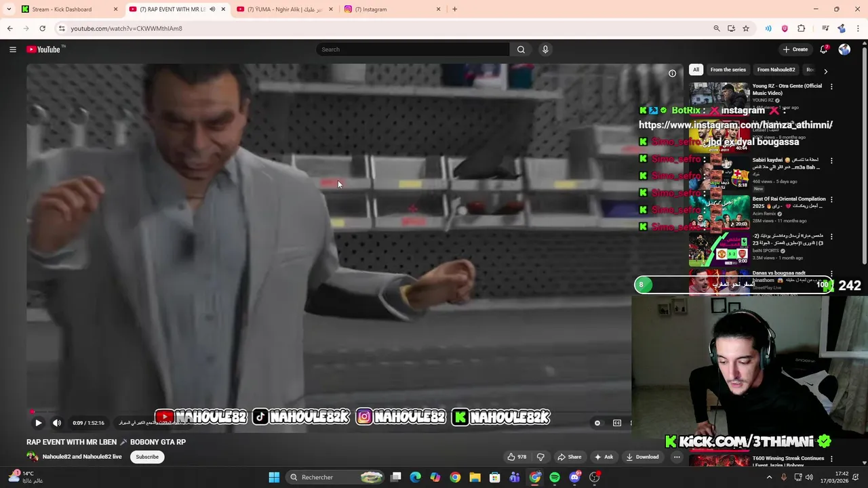Focus the YouTube search field
Screen dimensions: 868x488
413,49
